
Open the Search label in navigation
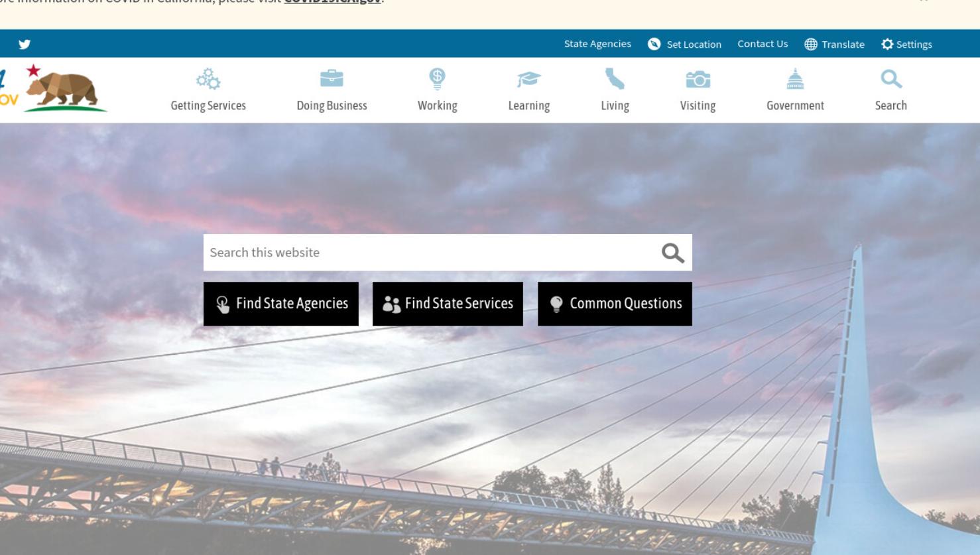[x=891, y=105]
